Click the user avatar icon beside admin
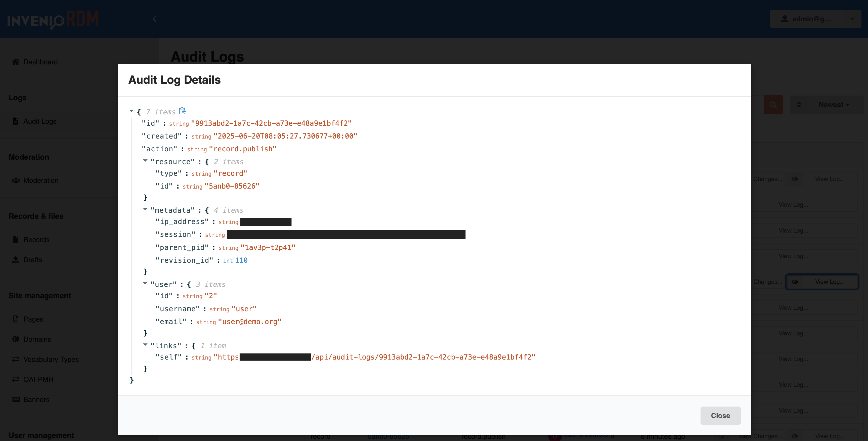The height and width of the screenshot is (441, 868). (785, 19)
